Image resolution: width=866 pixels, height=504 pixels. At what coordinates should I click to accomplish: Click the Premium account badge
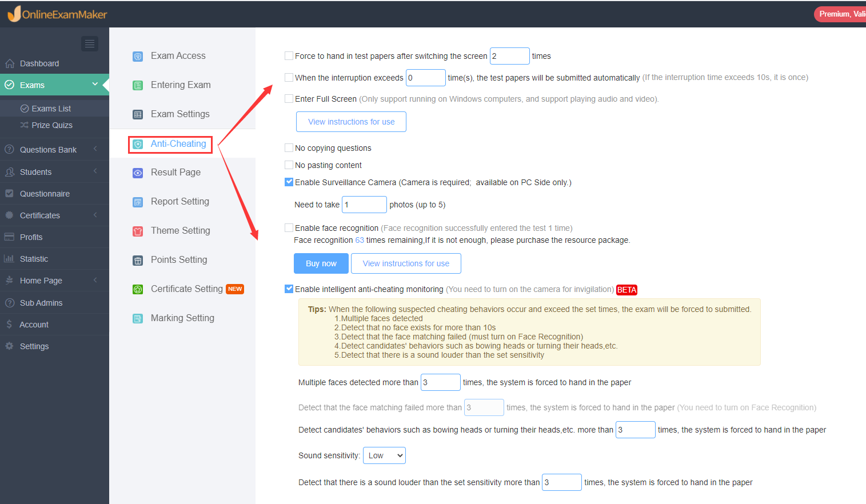[x=840, y=14]
